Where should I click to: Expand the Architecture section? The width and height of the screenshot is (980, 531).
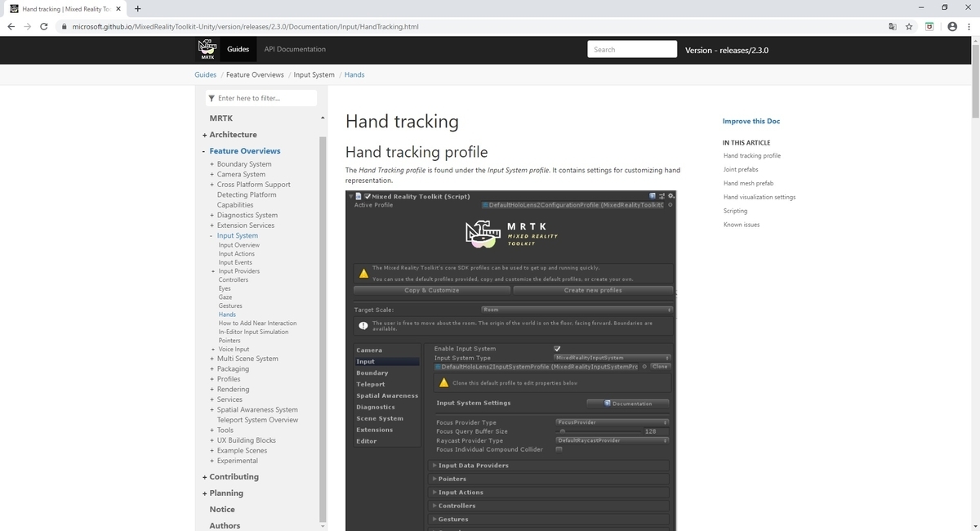click(204, 135)
